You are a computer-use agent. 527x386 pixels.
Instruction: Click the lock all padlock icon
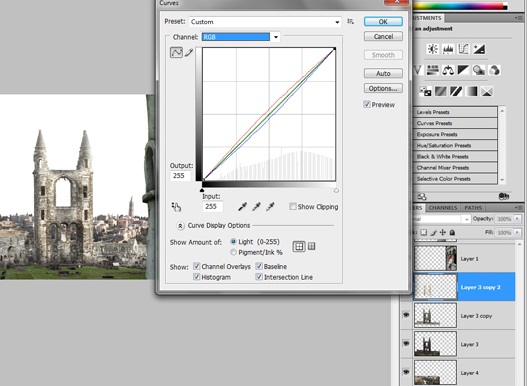[452, 232]
